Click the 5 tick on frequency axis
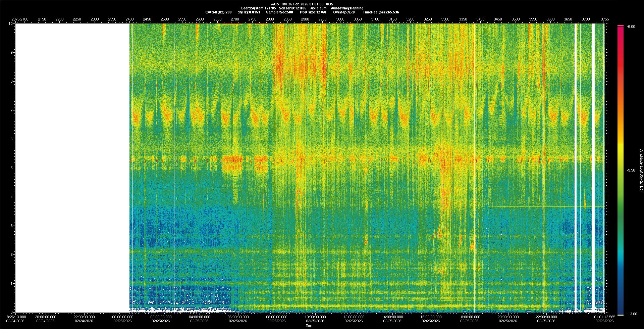The width and height of the screenshot is (644, 329). coord(11,168)
